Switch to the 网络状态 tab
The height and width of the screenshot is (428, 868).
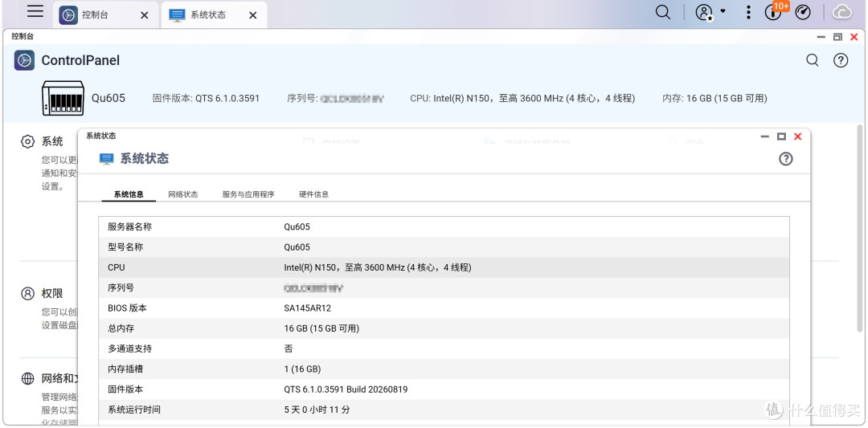183,194
